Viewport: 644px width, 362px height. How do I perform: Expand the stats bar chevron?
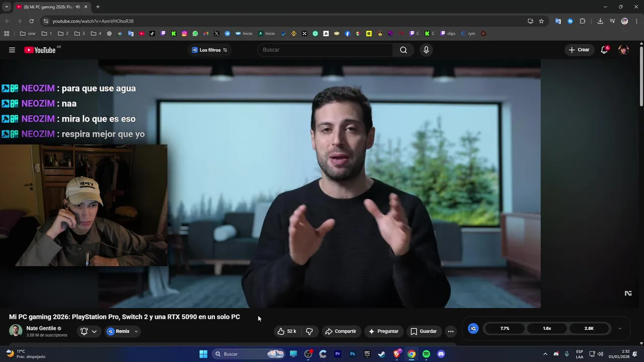[x=620, y=328]
